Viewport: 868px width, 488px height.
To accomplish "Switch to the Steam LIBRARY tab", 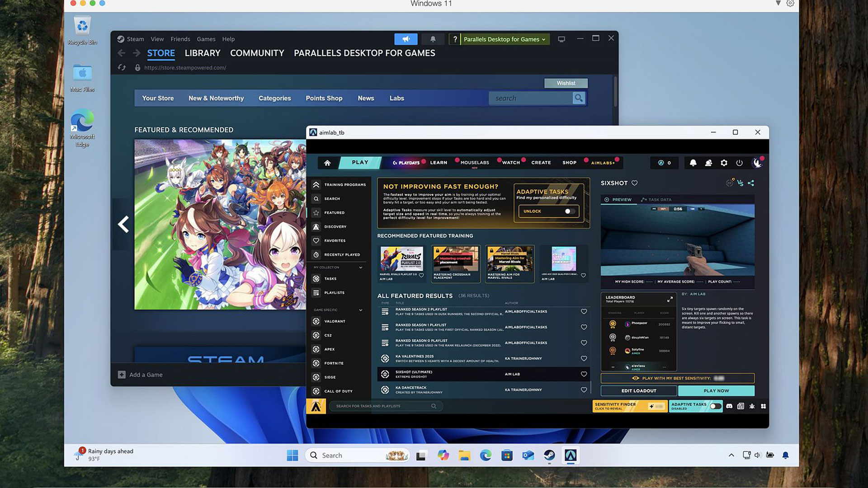I will pos(203,53).
